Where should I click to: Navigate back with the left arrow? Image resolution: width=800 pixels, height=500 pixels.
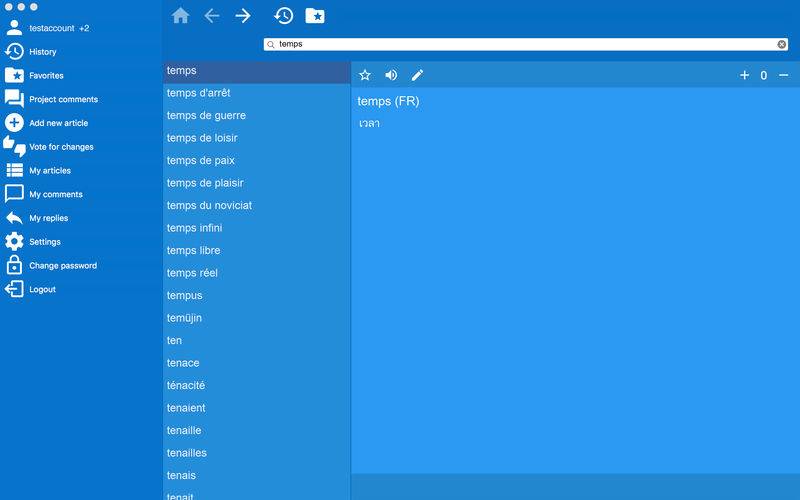(212, 16)
